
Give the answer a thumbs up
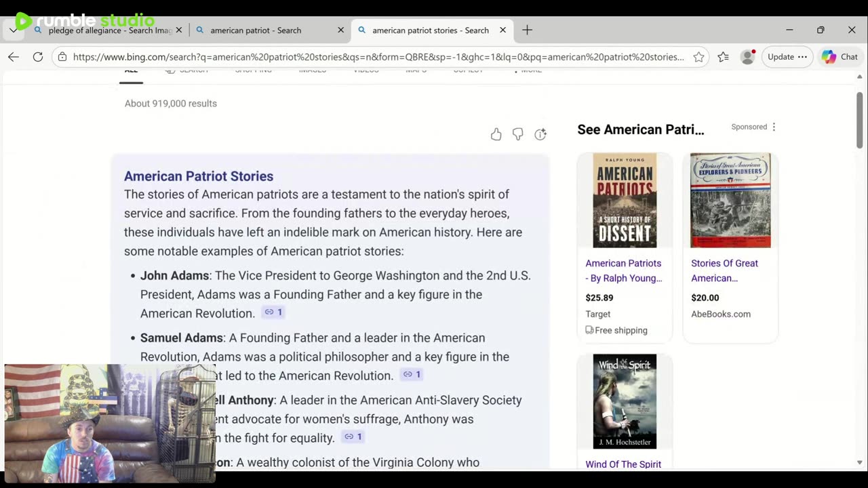click(x=496, y=134)
